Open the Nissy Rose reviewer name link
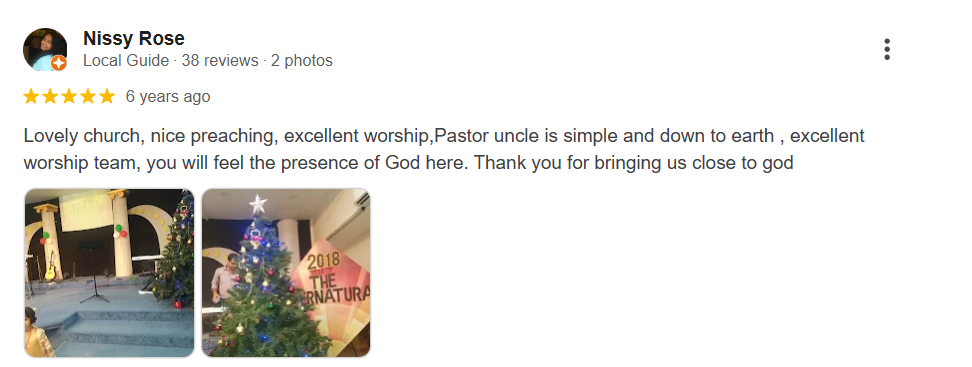The width and height of the screenshot is (972, 367). coord(134,38)
